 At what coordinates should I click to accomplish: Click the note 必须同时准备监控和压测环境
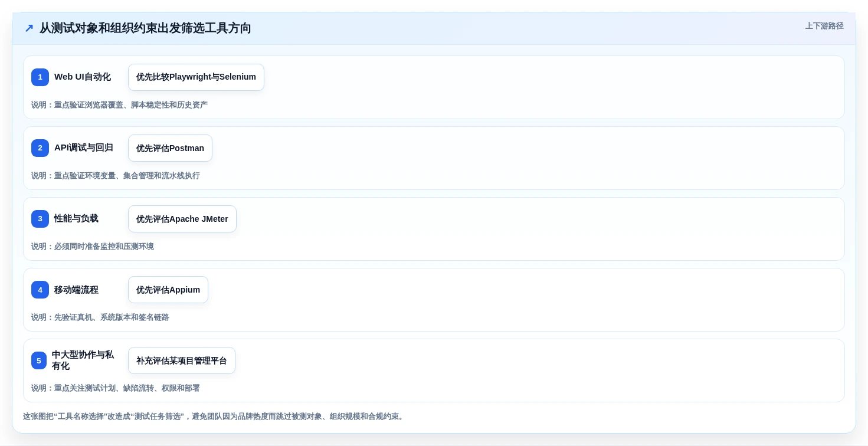click(93, 247)
